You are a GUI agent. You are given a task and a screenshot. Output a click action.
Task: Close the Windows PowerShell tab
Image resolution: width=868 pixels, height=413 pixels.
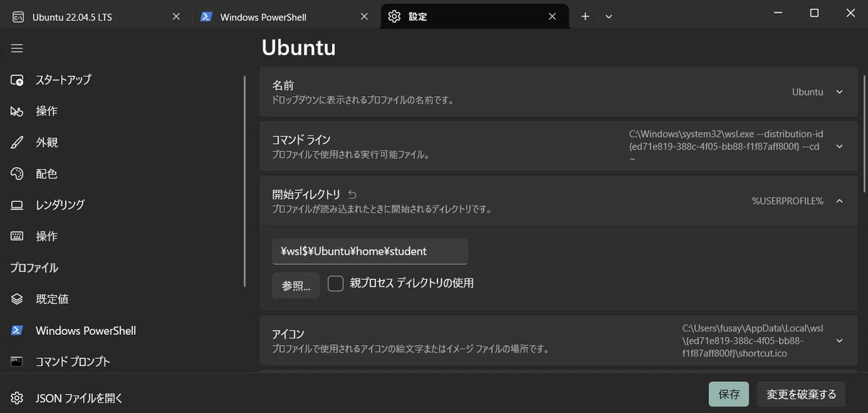tap(365, 16)
